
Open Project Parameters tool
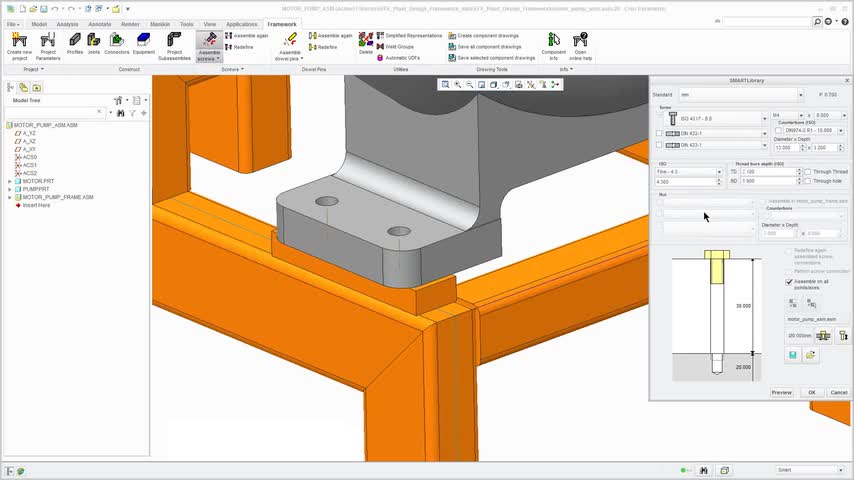tap(48, 46)
